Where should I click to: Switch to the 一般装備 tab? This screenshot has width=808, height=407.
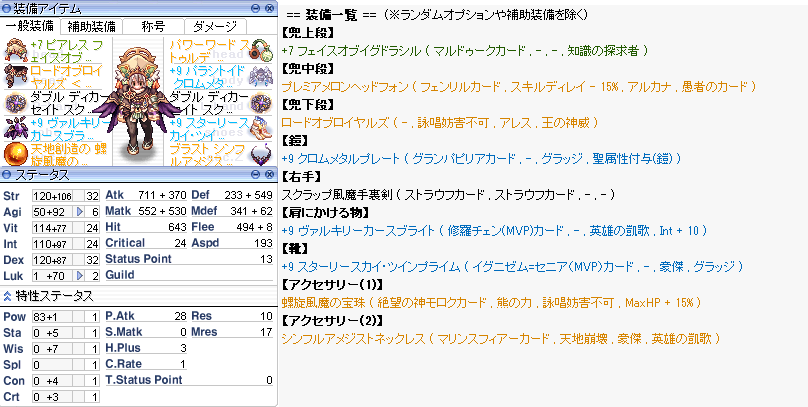[30, 26]
